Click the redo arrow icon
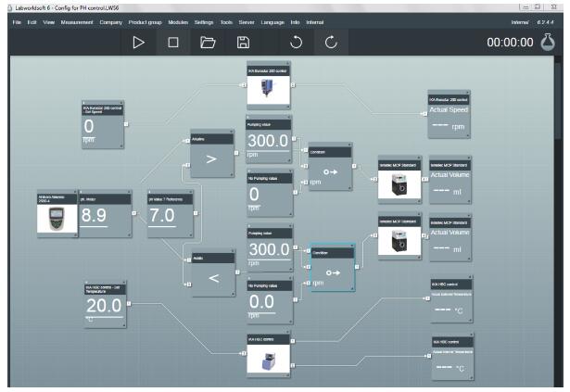570x392 pixels. coord(331,43)
